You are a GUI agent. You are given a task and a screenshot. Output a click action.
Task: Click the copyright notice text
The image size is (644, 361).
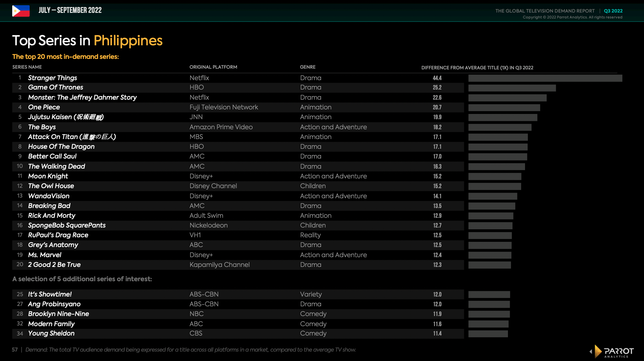pyautogui.click(x=572, y=17)
